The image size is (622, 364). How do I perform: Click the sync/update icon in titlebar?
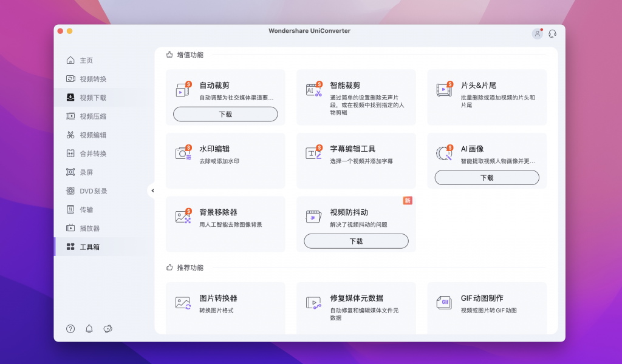[552, 33]
